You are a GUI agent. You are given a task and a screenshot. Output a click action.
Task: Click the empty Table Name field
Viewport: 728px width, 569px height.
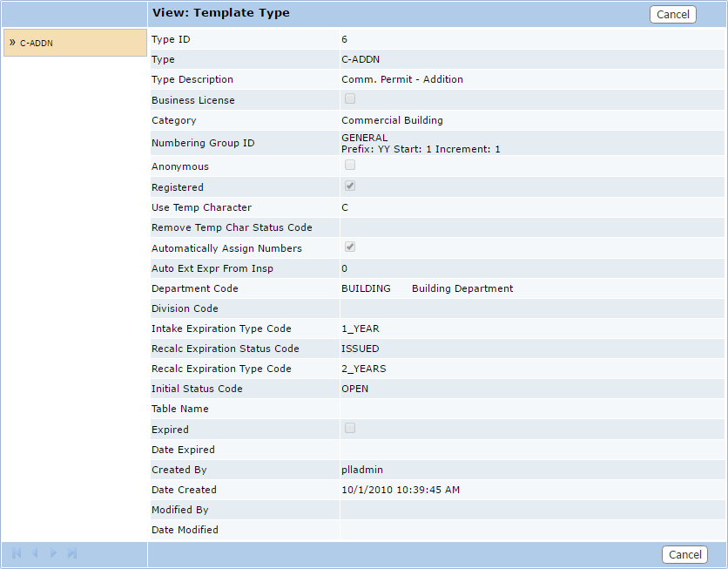click(x=531, y=409)
